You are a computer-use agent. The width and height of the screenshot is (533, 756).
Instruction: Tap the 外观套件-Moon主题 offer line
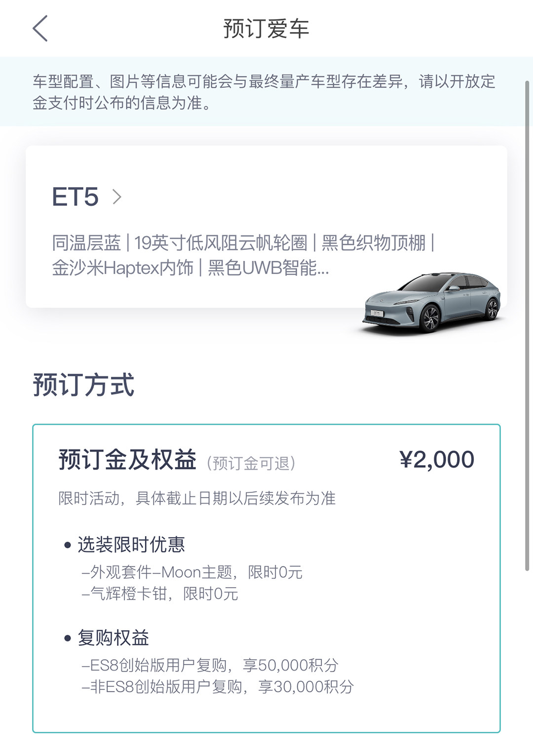[x=192, y=572]
